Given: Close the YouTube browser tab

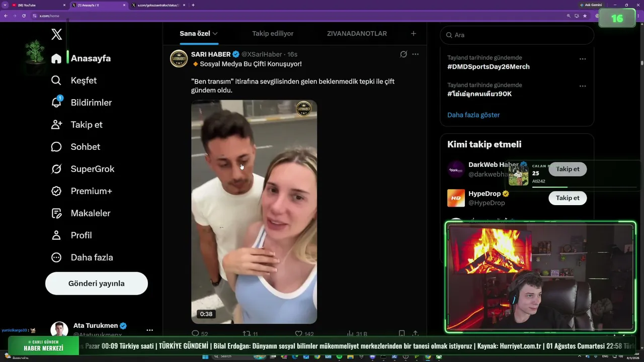Looking at the screenshot, I should tap(64, 5).
